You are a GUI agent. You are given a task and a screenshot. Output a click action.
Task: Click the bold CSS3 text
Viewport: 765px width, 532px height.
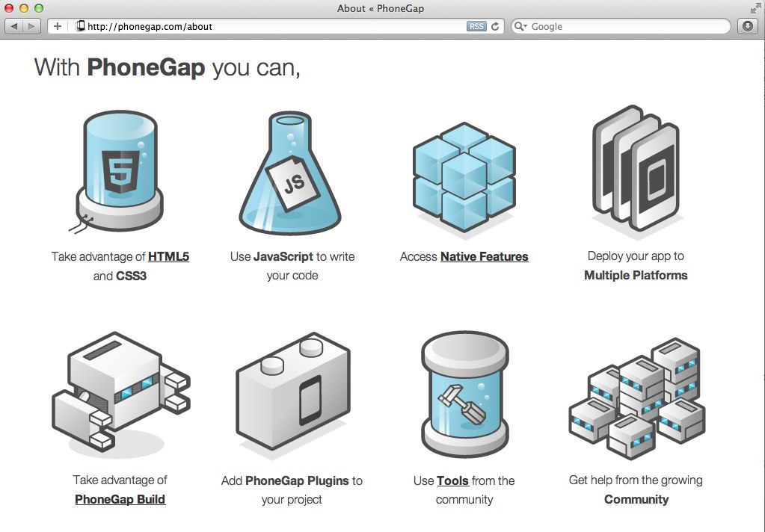click(131, 276)
